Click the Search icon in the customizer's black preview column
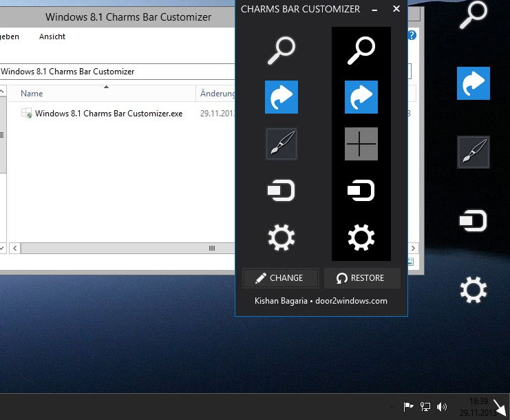Viewport: 510px width, 420px height. coord(361,50)
